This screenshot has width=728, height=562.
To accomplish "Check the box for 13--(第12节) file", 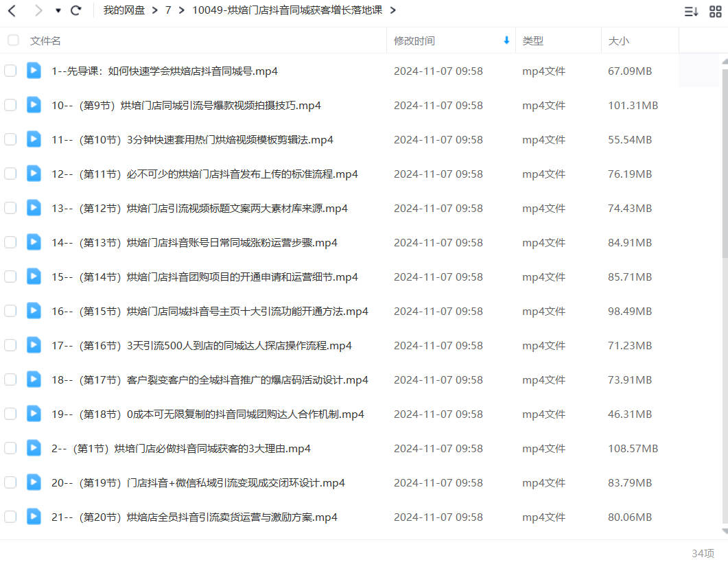I will pos(10,208).
